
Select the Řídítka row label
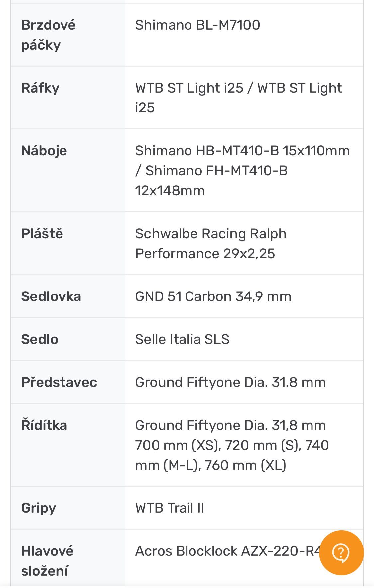44,425
